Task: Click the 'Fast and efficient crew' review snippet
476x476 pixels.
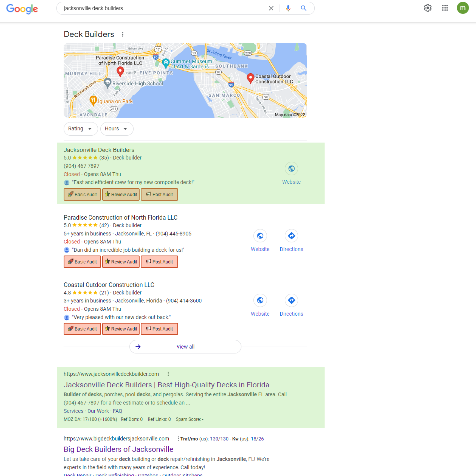Action: [133, 182]
